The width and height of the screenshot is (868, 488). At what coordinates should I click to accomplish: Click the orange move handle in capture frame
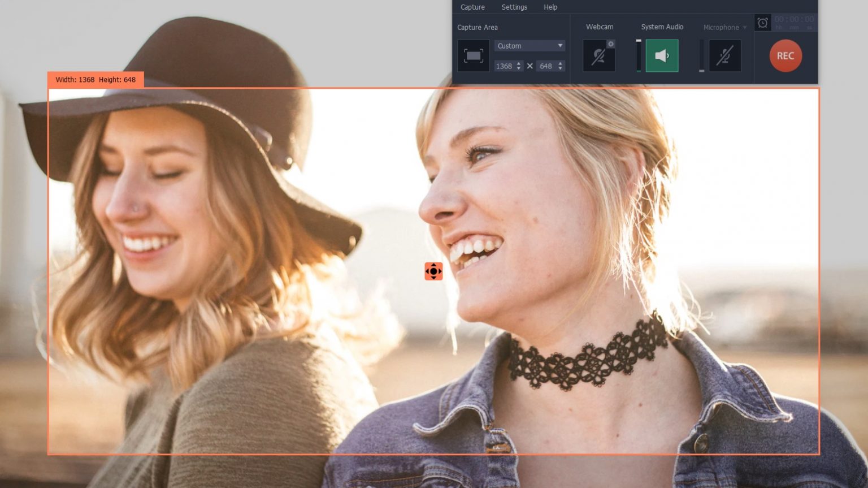pyautogui.click(x=433, y=271)
